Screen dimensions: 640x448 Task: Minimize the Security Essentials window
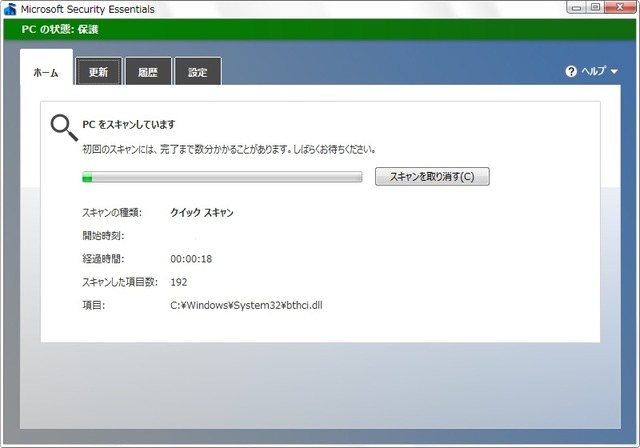coord(576,7)
